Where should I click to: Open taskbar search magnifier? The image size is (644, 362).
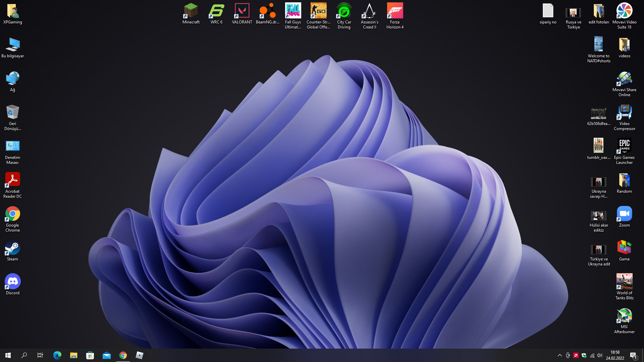(24, 355)
